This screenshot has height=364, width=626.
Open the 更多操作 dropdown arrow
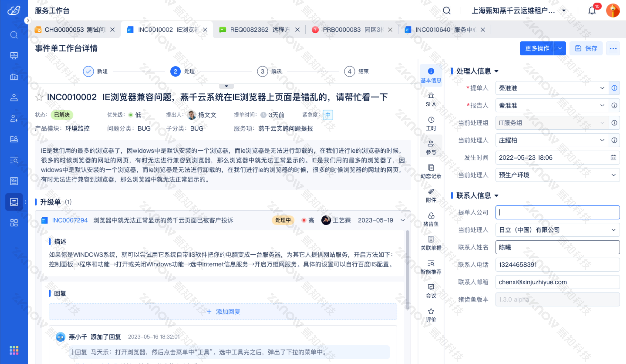pyautogui.click(x=560, y=48)
